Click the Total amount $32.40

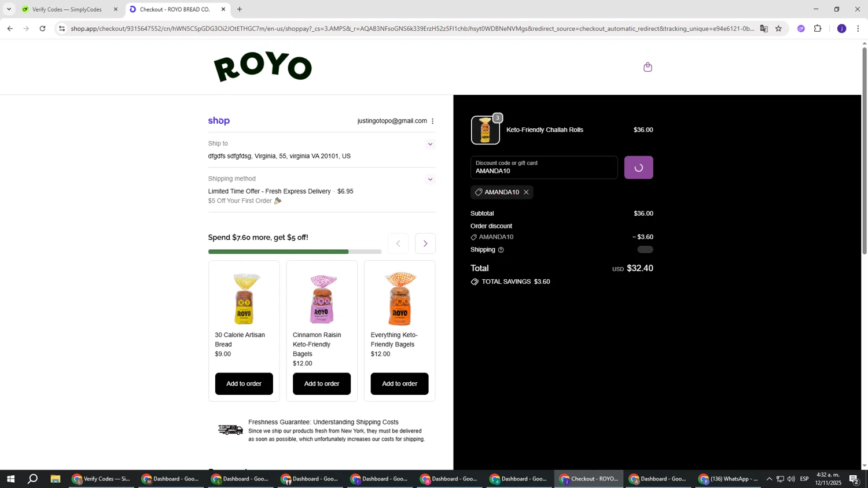[640, 268]
